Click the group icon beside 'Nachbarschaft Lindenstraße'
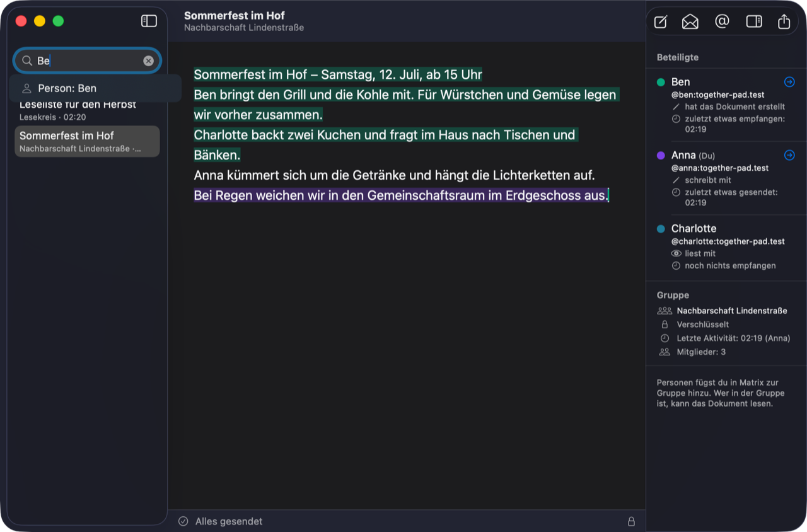The width and height of the screenshot is (807, 532). (665, 311)
